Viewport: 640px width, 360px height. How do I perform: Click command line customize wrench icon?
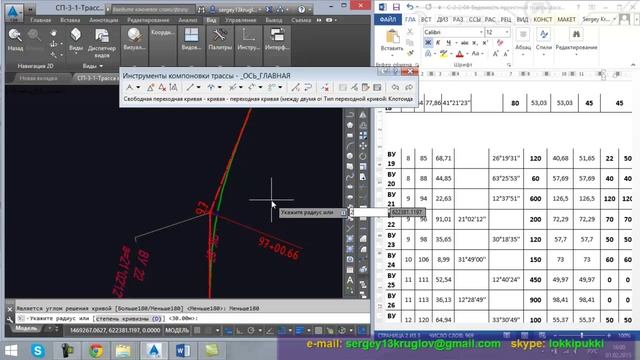tap(10, 319)
